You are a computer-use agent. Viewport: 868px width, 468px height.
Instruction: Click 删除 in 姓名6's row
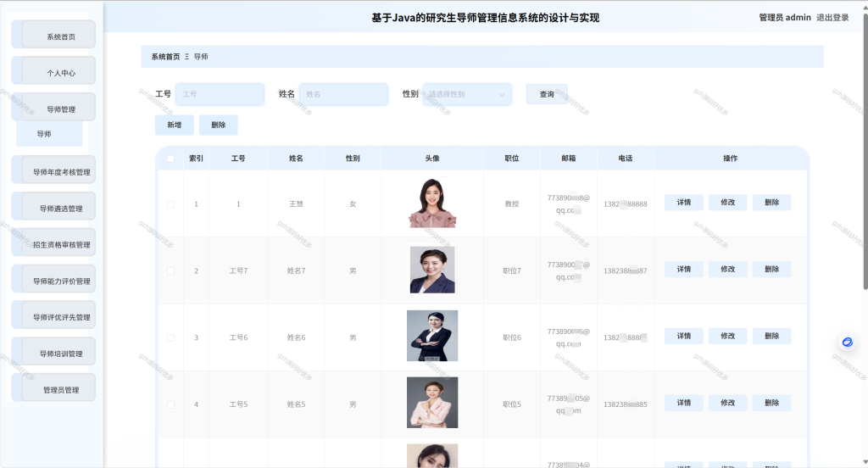(x=771, y=337)
